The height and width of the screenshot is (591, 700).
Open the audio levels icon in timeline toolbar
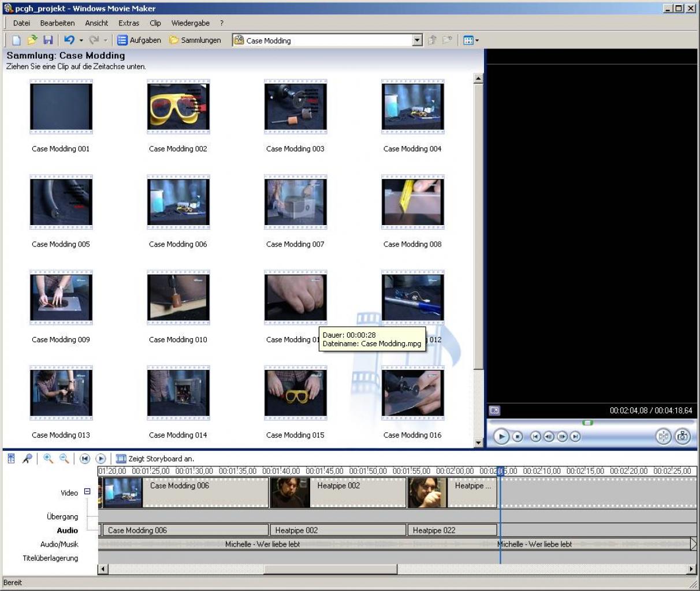coord(11,458)
